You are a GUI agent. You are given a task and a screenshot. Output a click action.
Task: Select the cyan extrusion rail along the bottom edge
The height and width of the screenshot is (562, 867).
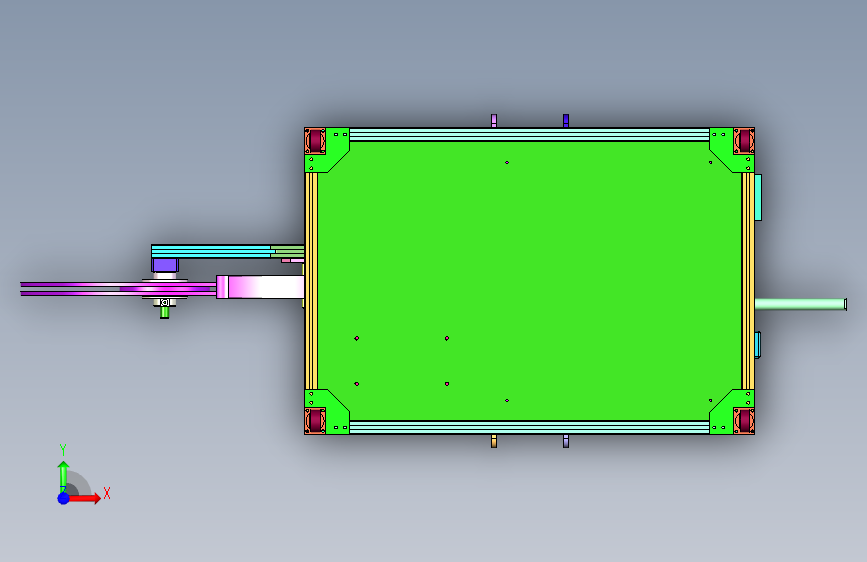pyautogui.click(x=529, y=427)
